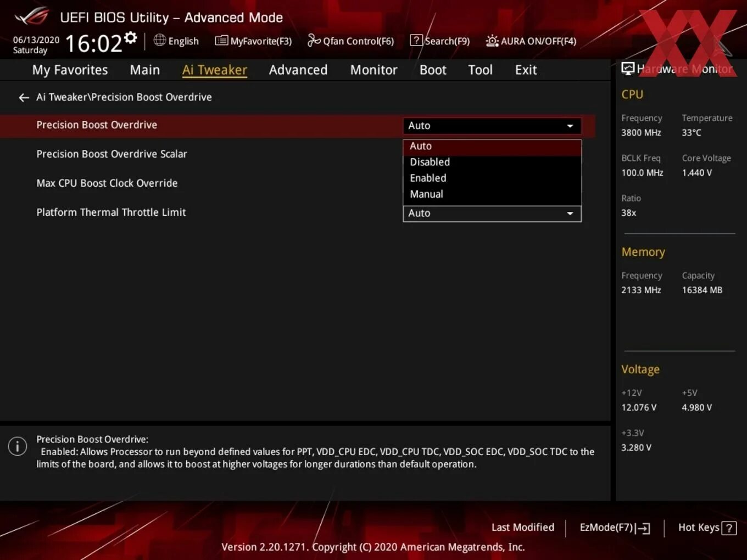Select the Precision Boost Overdrive row label

97,125
